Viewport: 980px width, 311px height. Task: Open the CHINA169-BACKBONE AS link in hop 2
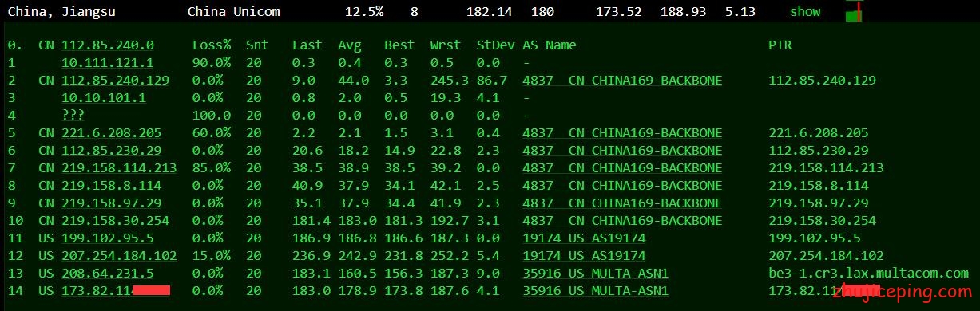(622, 81)
